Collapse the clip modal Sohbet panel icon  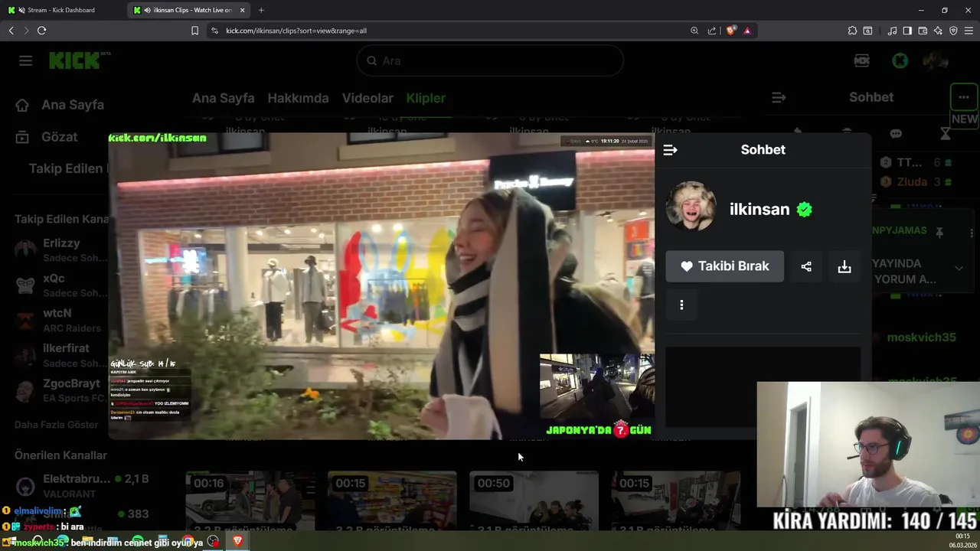click(670, 150)
